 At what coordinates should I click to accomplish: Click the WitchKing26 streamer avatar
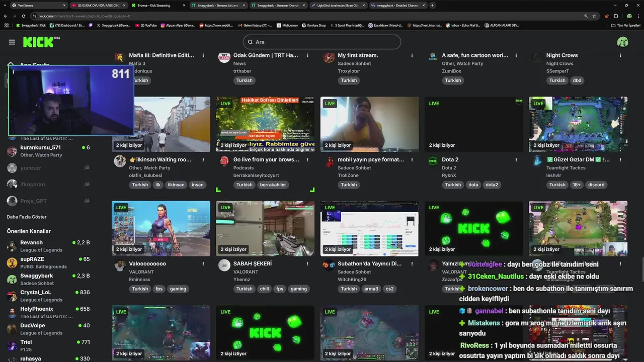[x=329, y=265]
